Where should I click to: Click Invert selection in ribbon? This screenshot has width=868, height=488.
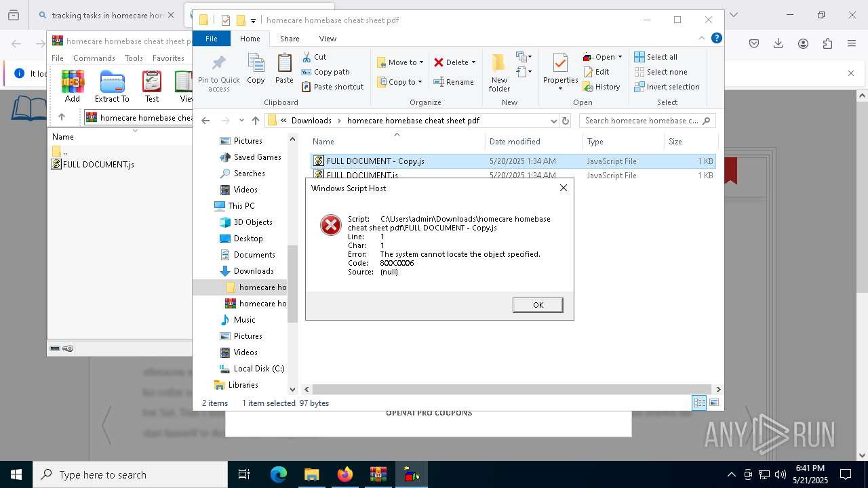tap(667, 87)
